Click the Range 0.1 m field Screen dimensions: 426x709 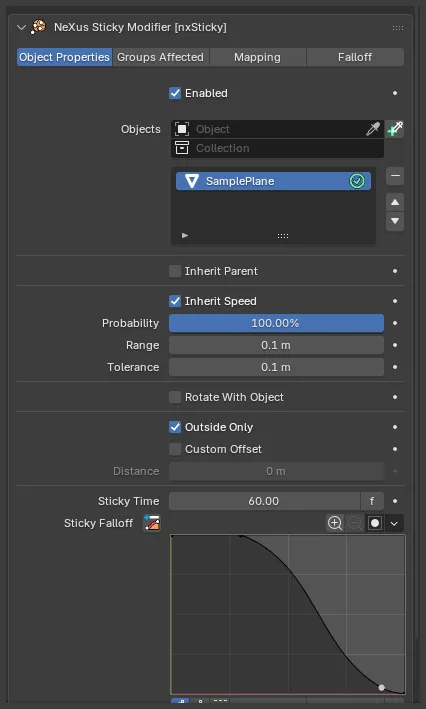[276, 345]
